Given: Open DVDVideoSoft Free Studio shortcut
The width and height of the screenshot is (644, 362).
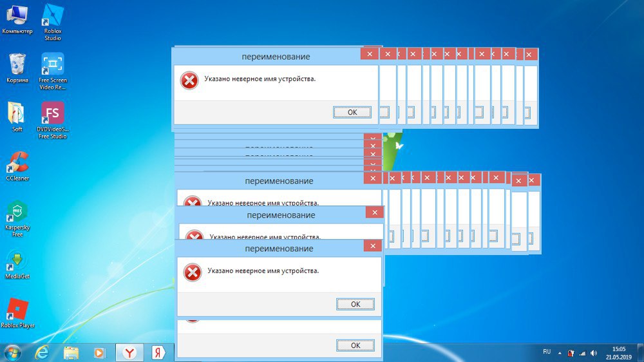Looking at the screenshot, I should coord(53,113).
